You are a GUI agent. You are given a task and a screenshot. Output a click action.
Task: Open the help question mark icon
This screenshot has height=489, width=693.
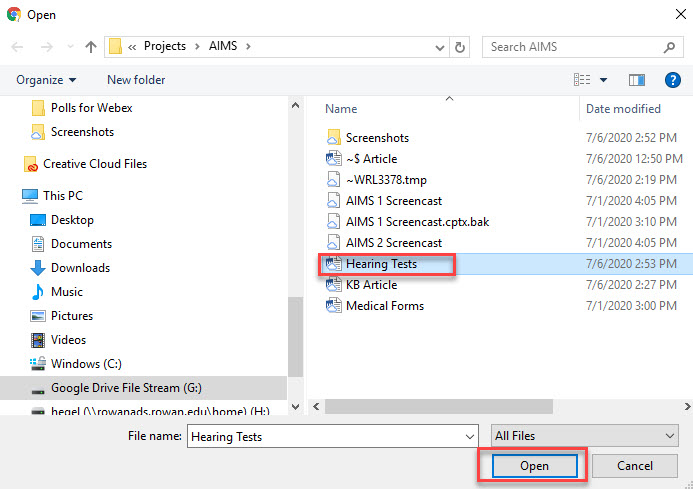point(672,80)
